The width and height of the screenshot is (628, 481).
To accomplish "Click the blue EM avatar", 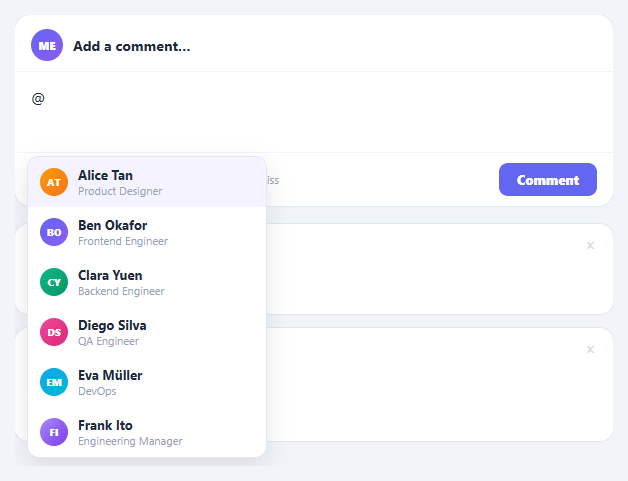I will click(54, 382).
